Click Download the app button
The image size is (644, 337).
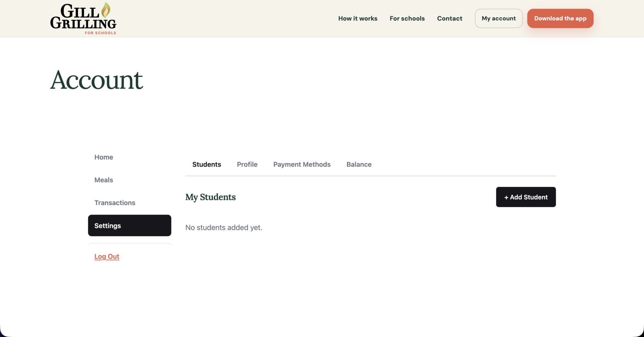[560, 18]
